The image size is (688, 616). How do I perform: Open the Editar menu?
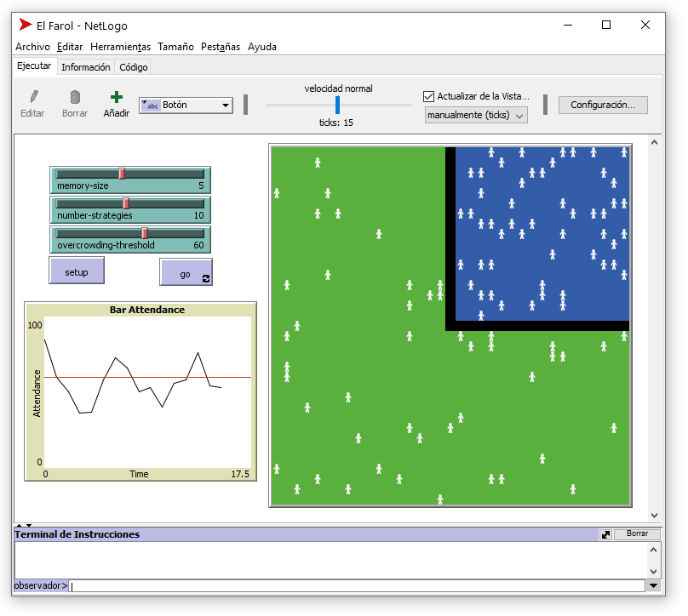point(70,47)
